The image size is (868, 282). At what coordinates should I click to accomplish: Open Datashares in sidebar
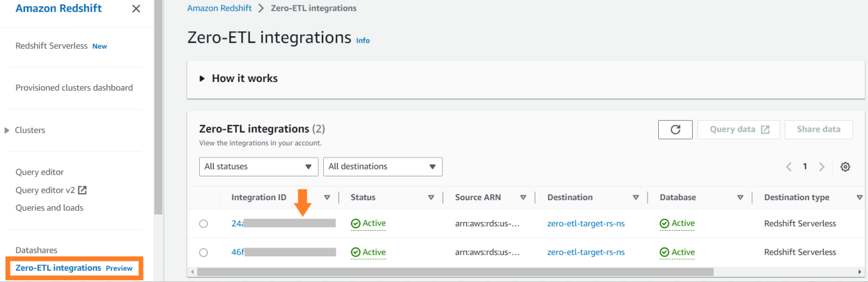[x=36, y=250]
